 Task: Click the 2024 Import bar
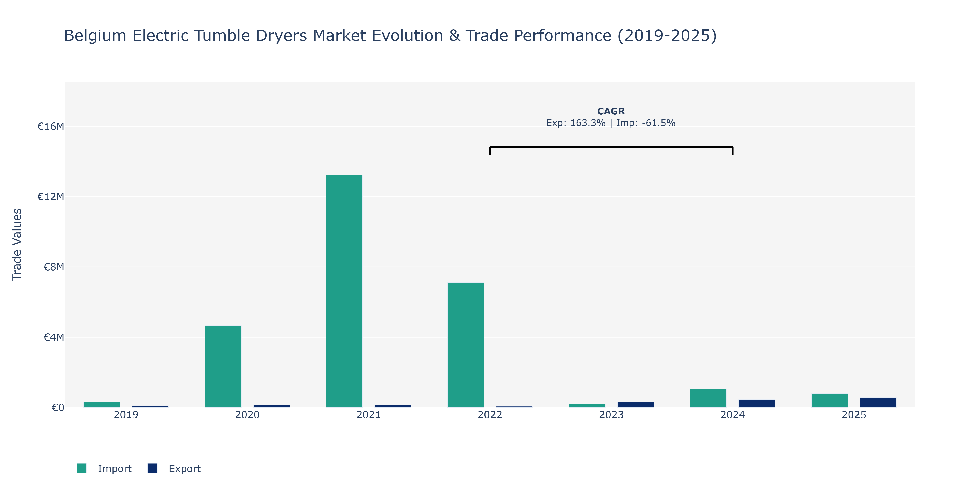708,398
